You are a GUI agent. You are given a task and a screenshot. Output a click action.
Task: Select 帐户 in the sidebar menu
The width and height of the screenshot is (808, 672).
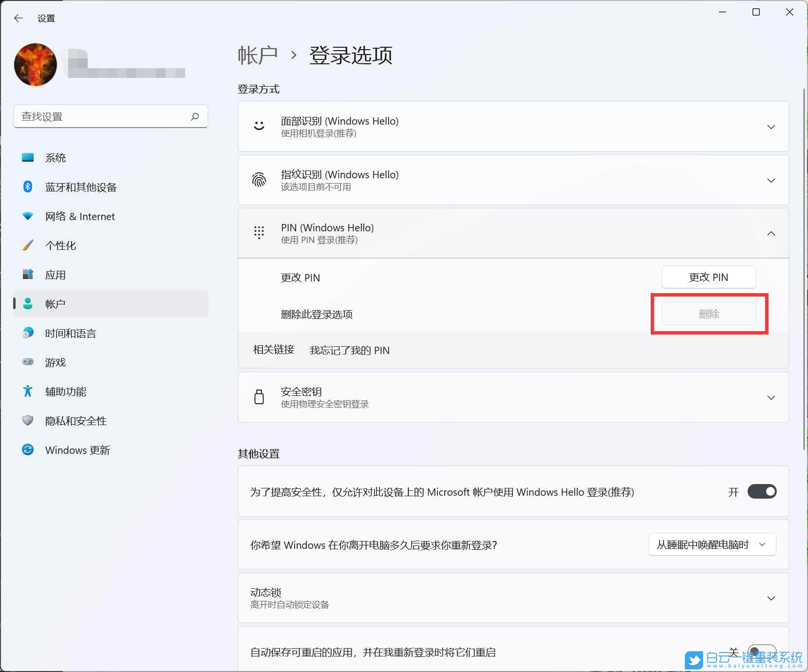click(x=55, y=303)
